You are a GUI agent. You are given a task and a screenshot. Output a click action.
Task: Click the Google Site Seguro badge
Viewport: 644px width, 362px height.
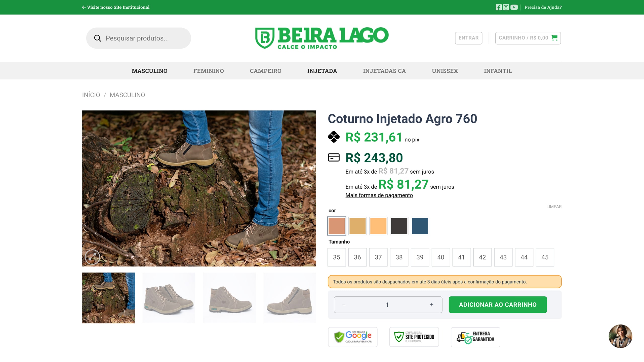[352, 337]
